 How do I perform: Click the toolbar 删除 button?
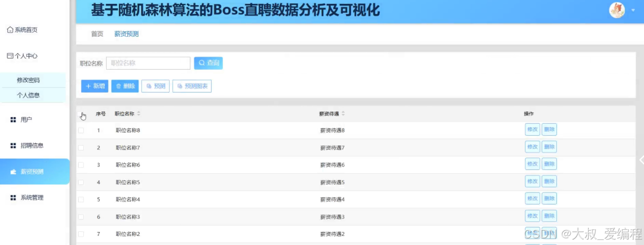pyautogui.click(x=125, y=86)
